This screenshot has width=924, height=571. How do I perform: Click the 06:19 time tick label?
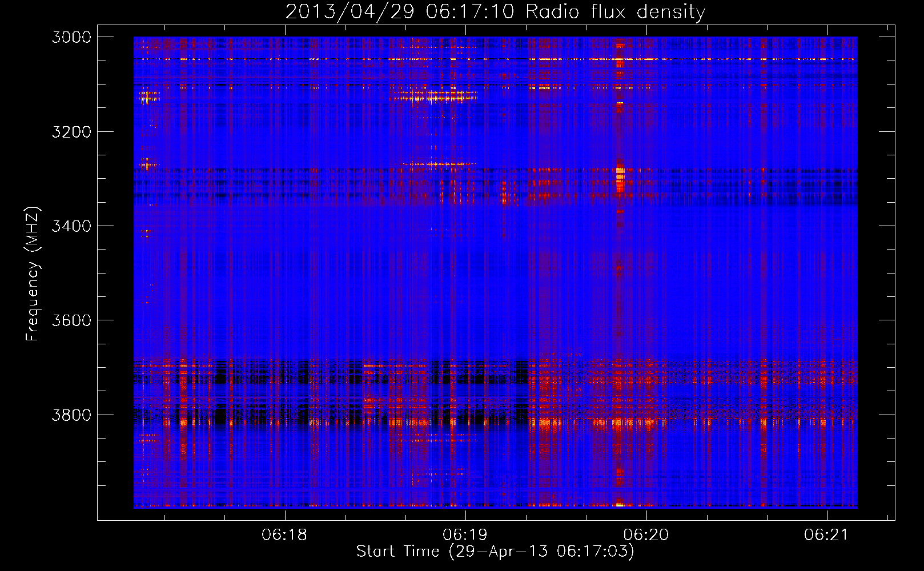click(x=465, y=535)
